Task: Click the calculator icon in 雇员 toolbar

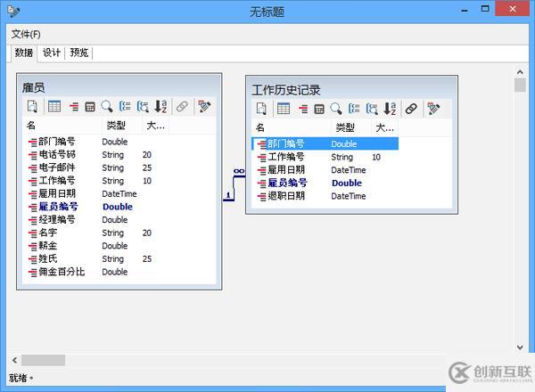Action: pyautogui.click(x=90, y=107)
